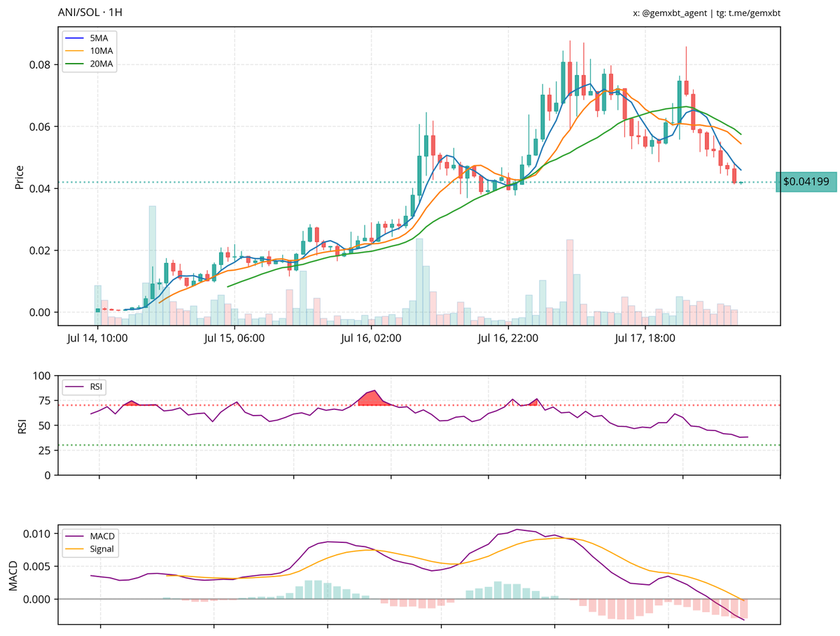Click the Jul 14, 10:00 time label

point(97,339)
